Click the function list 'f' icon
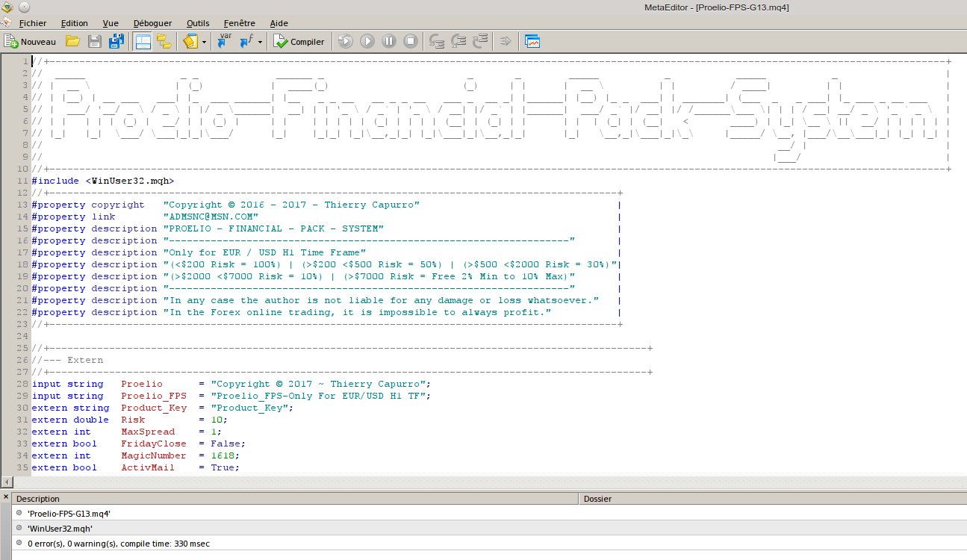The width and height of the screenshot is (967, 560). pyautogui.click(x=246, y=42)
